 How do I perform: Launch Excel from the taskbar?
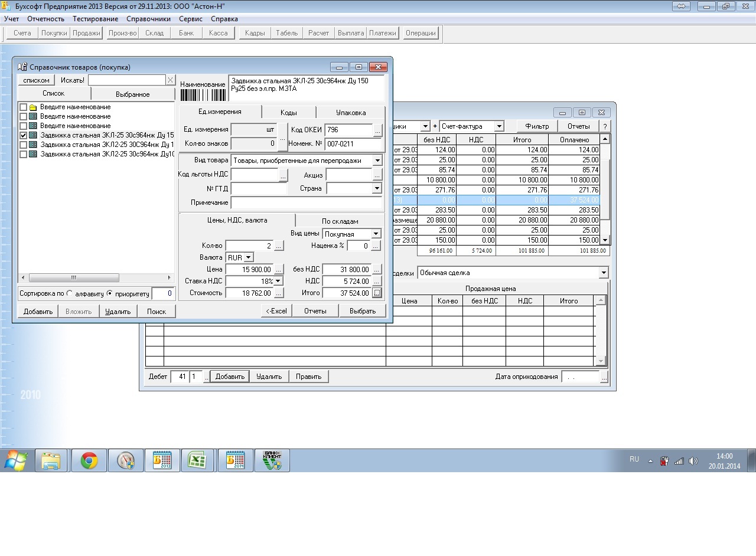[x=197, y=460]
